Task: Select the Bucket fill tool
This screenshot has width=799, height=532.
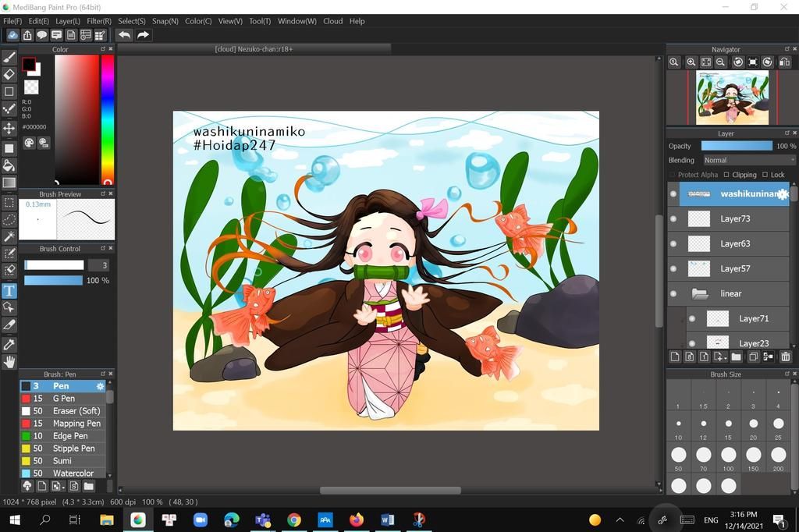Action: (x=9, y=165)
